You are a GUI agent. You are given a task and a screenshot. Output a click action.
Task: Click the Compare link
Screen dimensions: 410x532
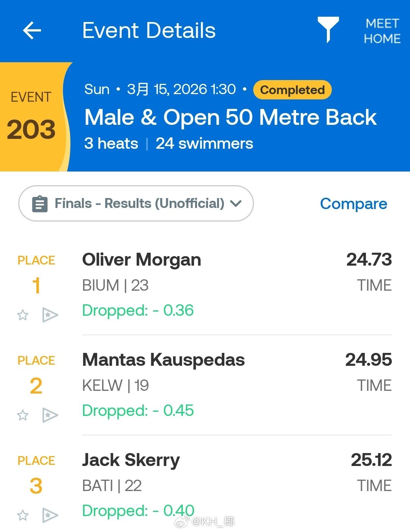tap(353, 204)
